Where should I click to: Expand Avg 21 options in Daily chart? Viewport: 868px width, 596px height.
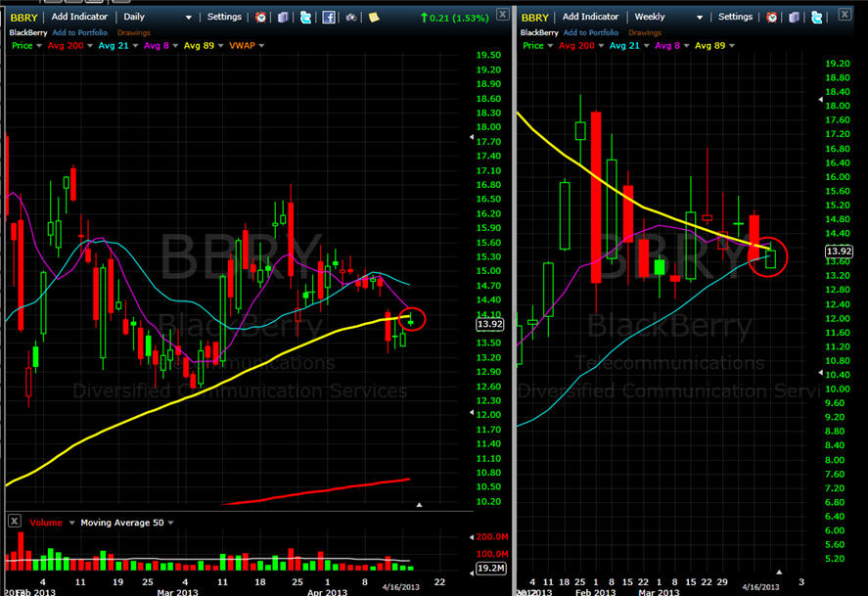click(135, 46)
